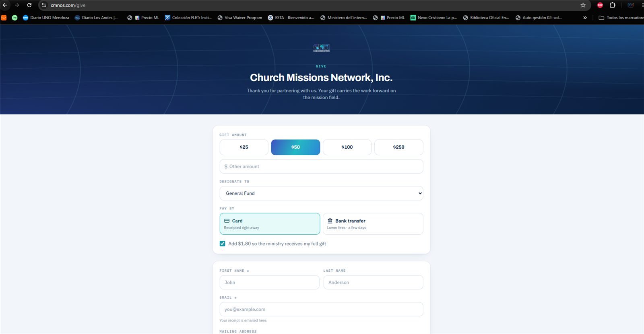Choose Card as the payment method
644x334 pixels.
click(x=270, y=224)
